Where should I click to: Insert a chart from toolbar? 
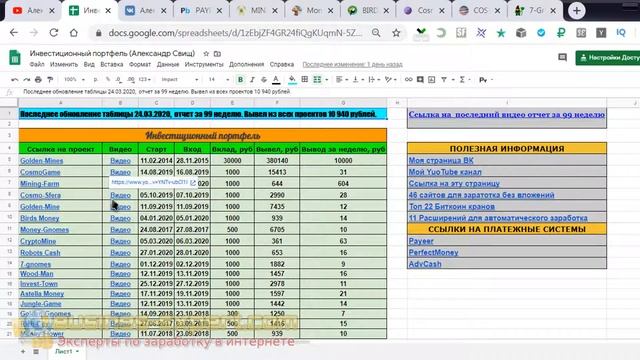click(x=431, y=80)
